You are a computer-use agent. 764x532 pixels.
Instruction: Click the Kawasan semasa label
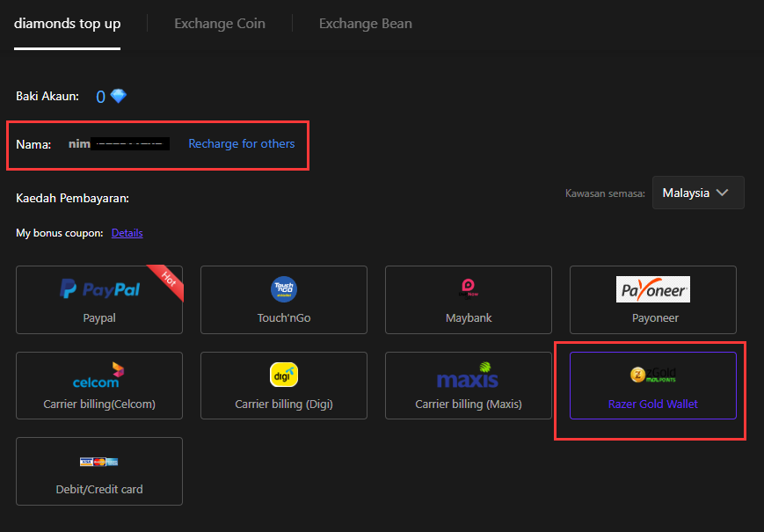pyautogui.click(x=605, y=193)
